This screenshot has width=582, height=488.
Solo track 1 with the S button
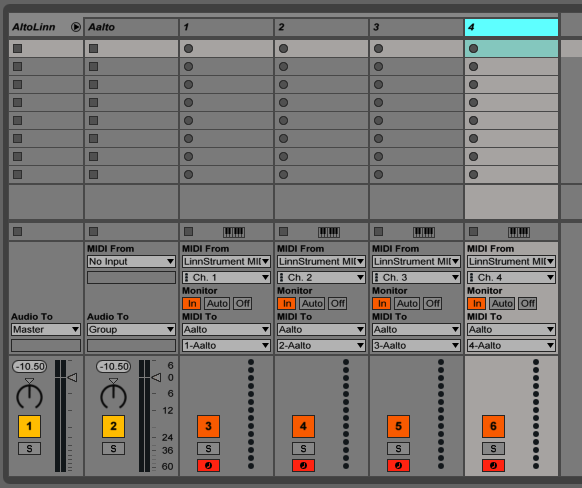tap(208, 449)
